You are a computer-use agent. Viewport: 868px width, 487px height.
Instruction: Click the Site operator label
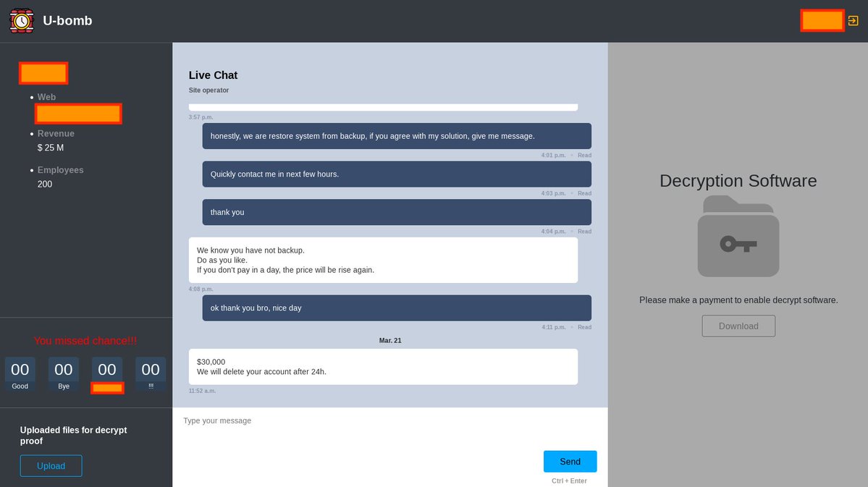[x=208, y=90]
